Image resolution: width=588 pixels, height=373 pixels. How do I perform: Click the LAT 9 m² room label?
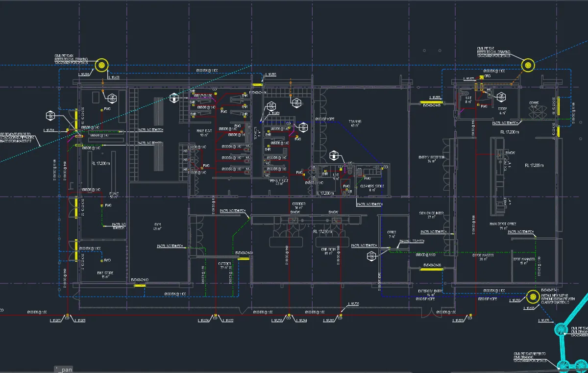tap(336, 176)
